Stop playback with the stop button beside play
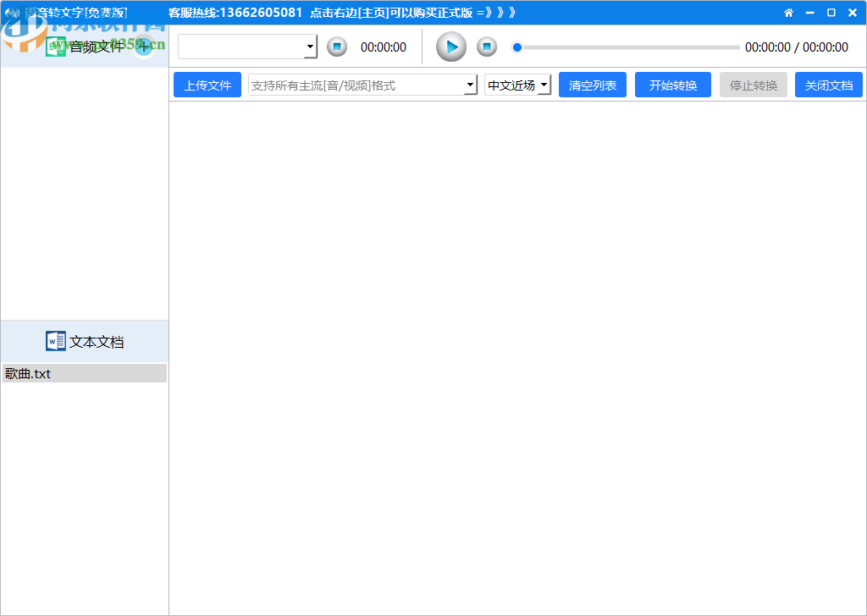This screenshot has width=867, height=616. (487, 47)
